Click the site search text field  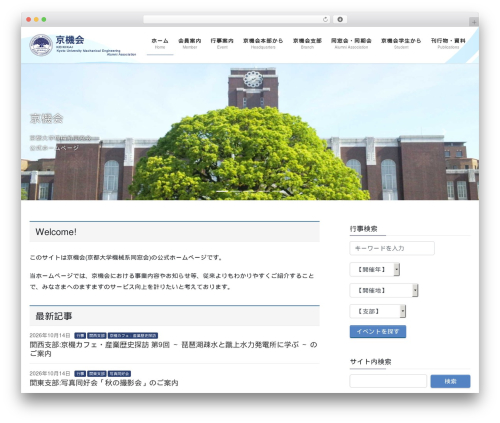[x=388, y=381]
